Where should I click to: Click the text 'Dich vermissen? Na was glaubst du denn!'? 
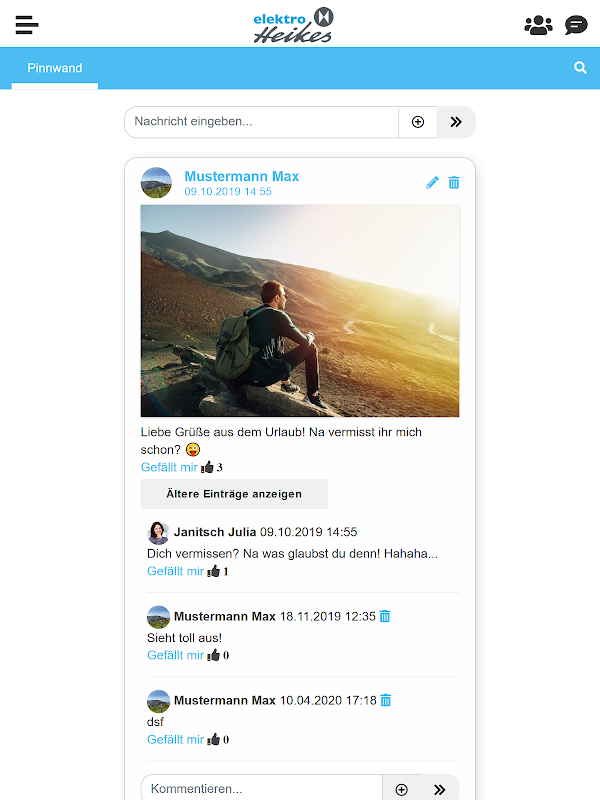(264, 554)
